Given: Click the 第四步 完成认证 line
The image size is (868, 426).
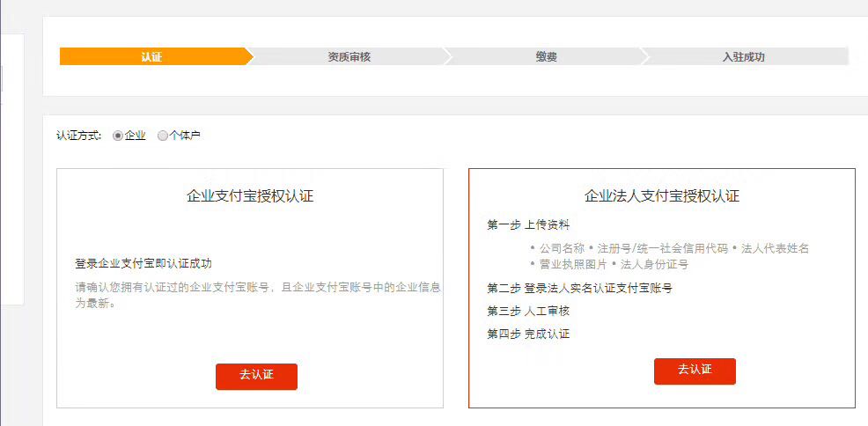Looking at the screenshot, I should (528, 334).
